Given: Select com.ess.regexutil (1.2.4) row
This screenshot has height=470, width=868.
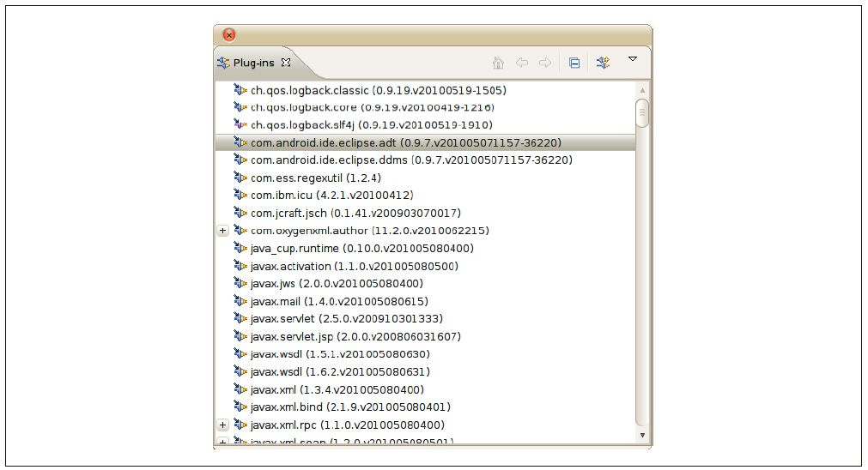Looking at the screenshot, I should pos(425,178).
